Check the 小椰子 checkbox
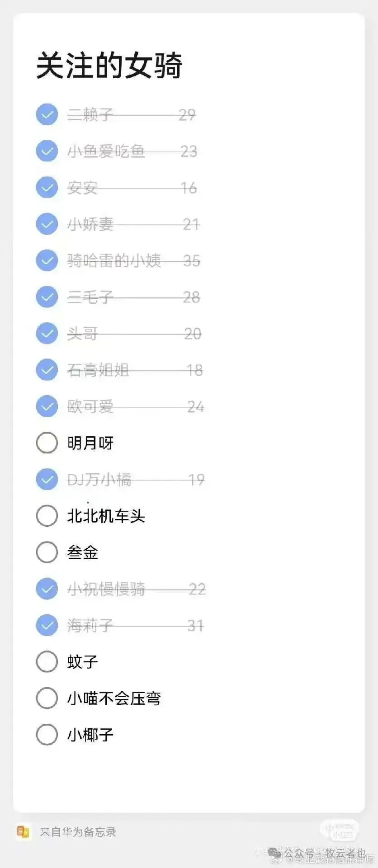 point(47,735)
